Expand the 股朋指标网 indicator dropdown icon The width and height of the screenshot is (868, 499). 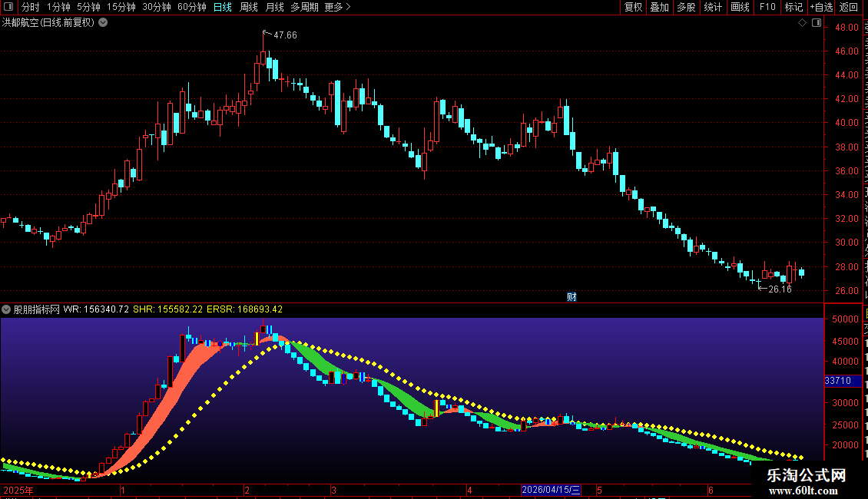pos(6,309)
